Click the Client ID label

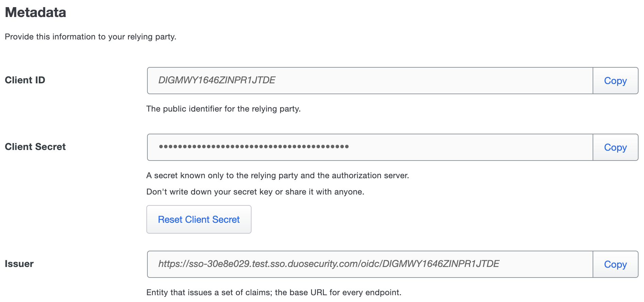coord(25,80)
